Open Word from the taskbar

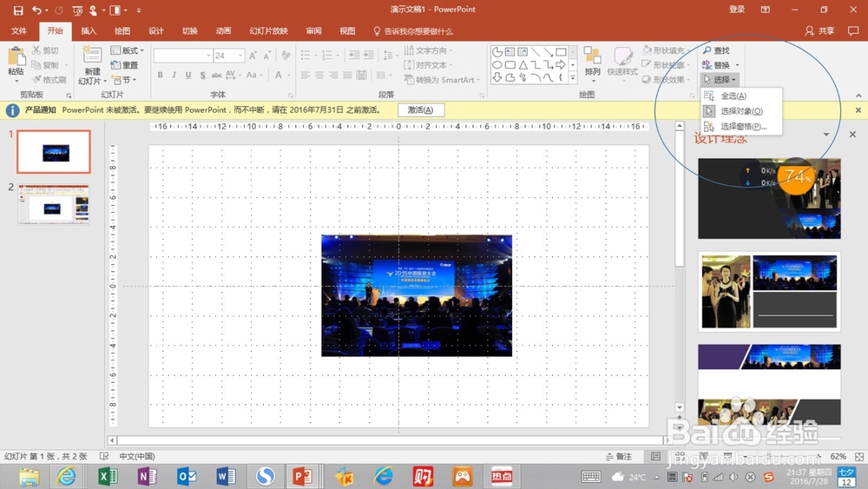pos(226,476)
